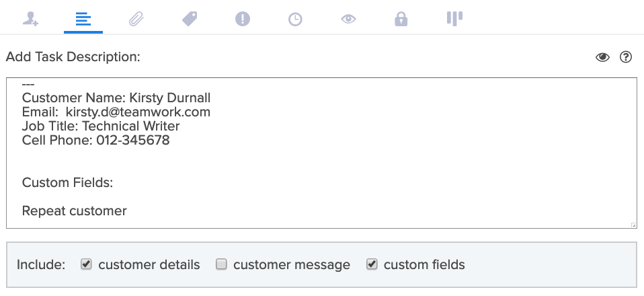
Task: Uncheck the customer details checkbox
Action: [86, 264]
